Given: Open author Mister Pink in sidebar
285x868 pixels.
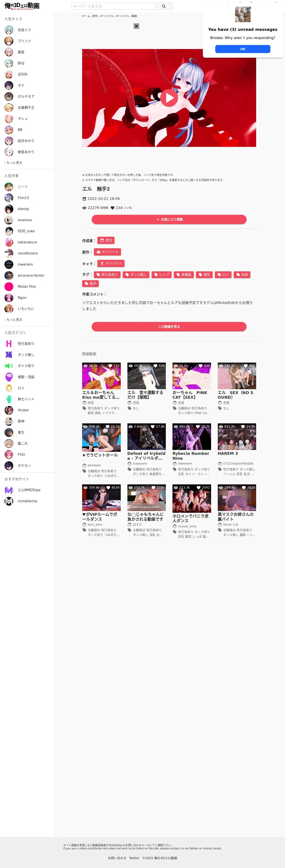Looking at the screenshot, I should tap(27, 287).
